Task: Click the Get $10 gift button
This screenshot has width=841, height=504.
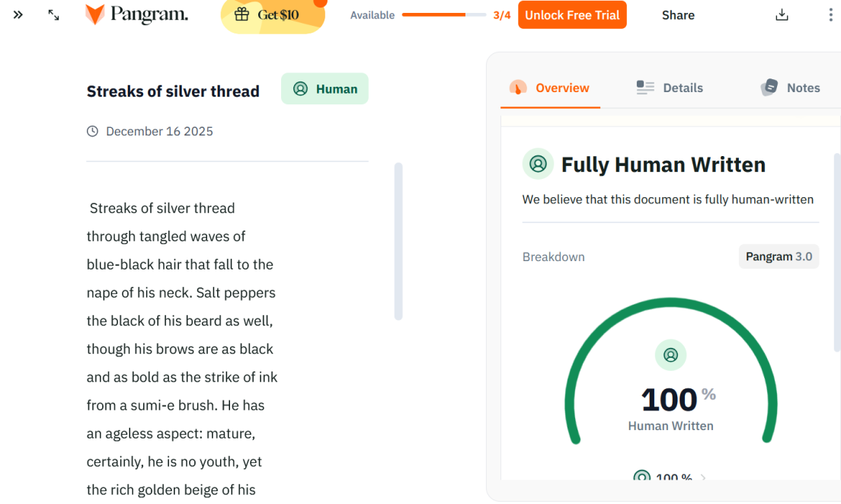Action: pos(272,15)
